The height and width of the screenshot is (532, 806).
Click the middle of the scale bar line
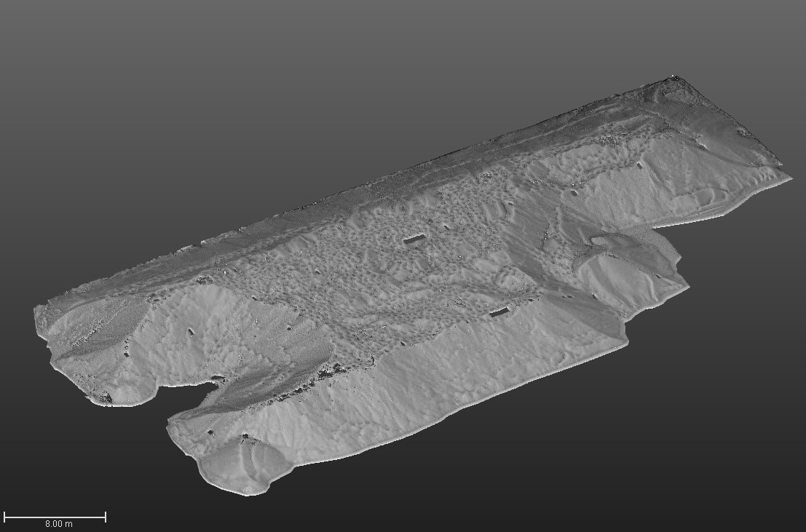pos(55,517)
